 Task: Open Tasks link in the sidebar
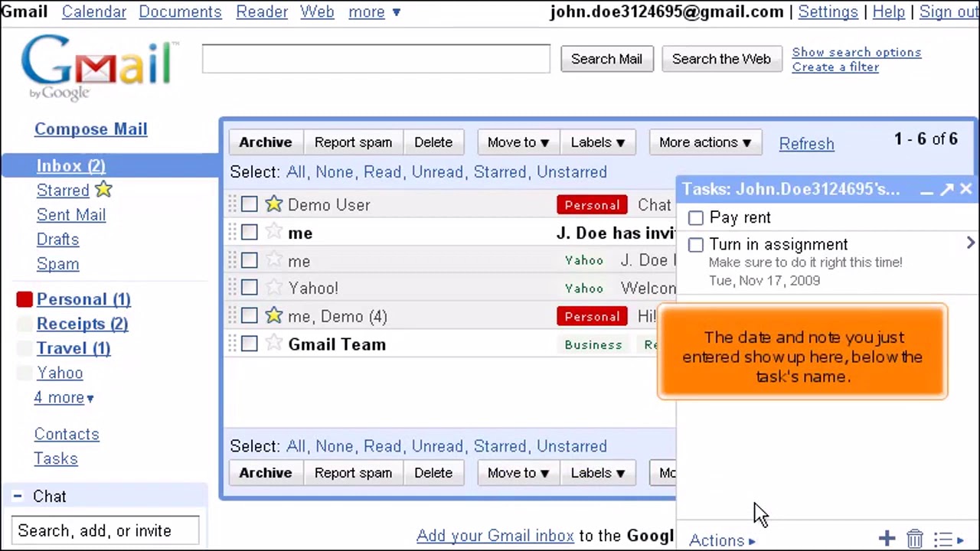(55, 458)
